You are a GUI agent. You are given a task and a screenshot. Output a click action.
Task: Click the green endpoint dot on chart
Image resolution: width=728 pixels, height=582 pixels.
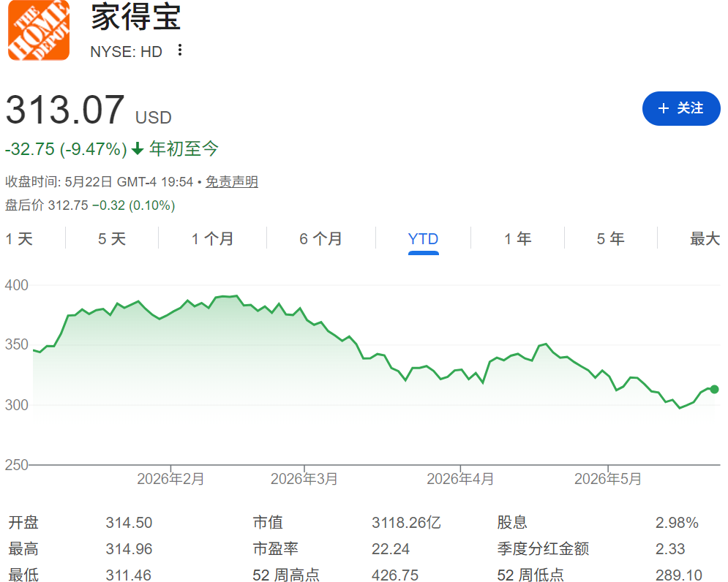(x=715, y=390)
